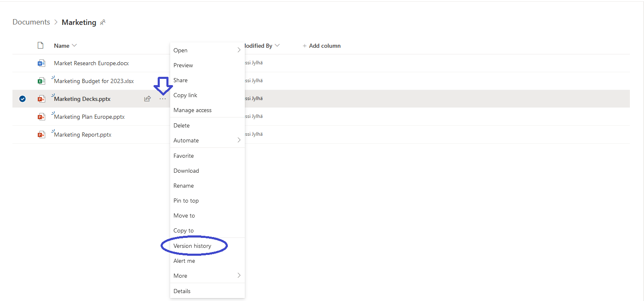Expand the Open submenu arrow
Screen dimensions: 644x301
(239, 50)
